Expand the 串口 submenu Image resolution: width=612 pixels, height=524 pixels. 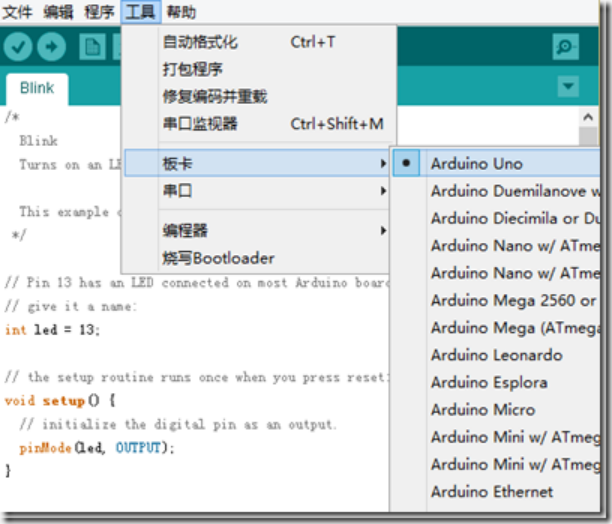(257, 191)
